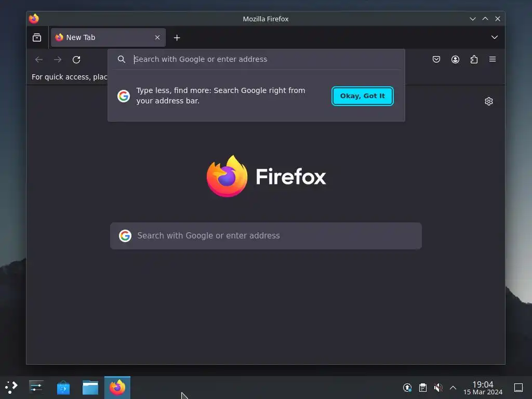Click the muted volume tray icon
This screenshot has height=399, width=532.
coord(438,388)
